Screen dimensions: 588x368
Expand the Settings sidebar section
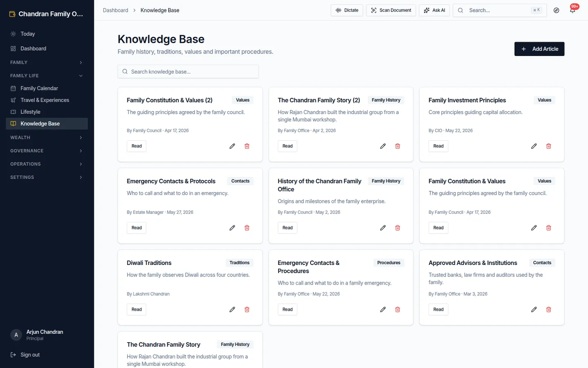pyautogui.click(x=47, y=177)
